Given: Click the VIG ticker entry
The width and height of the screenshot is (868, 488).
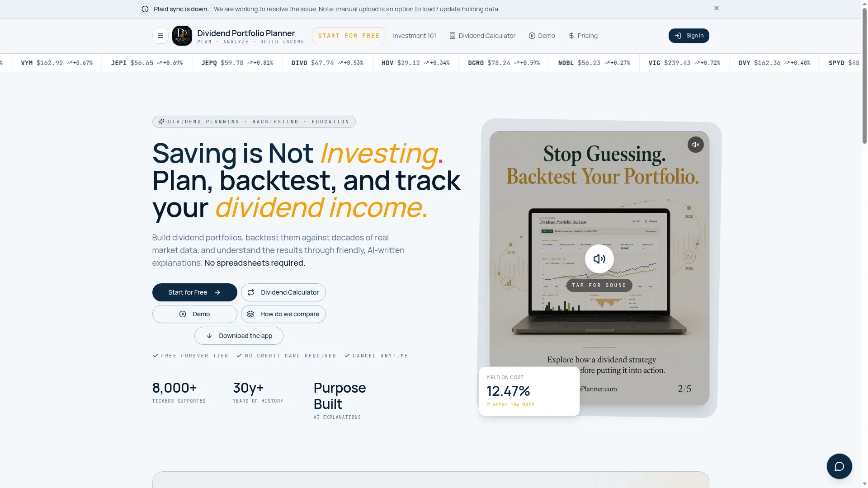Looking at the screenshot, I should [x=684, y=63].
